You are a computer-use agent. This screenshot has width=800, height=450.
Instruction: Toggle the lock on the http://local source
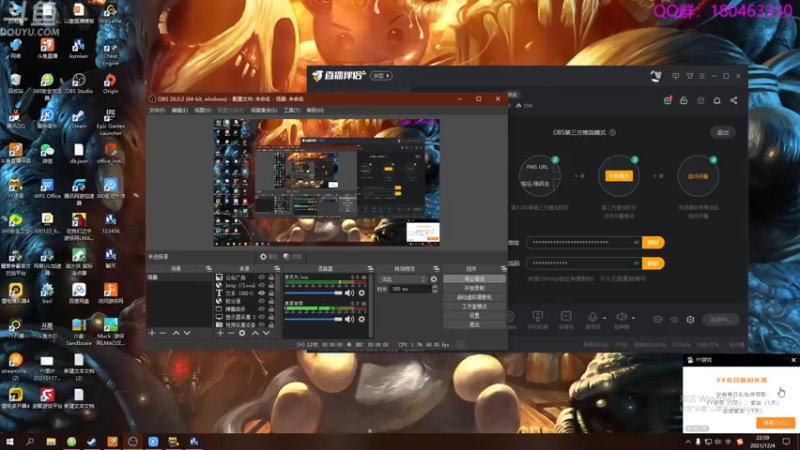coord(271,285)
